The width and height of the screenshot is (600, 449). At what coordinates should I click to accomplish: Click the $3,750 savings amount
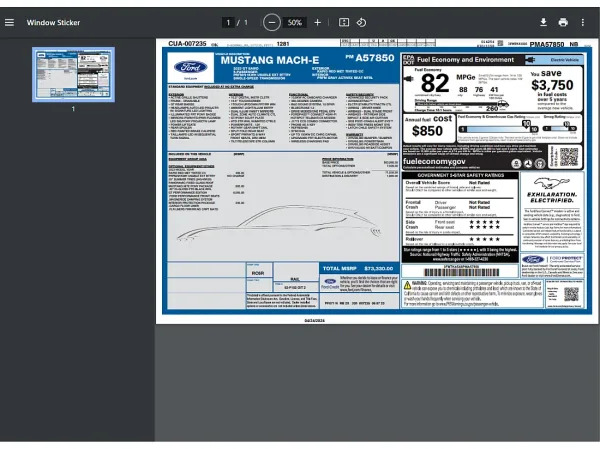552,85
